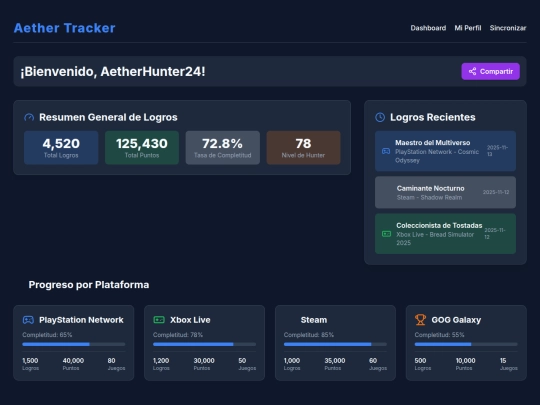Click the Logros Recientes heading text
Screen dimensions: 540x405
(x=433, y=117)
